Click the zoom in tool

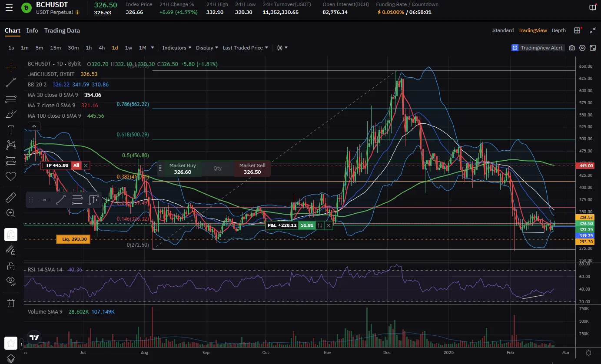[11, 213]
